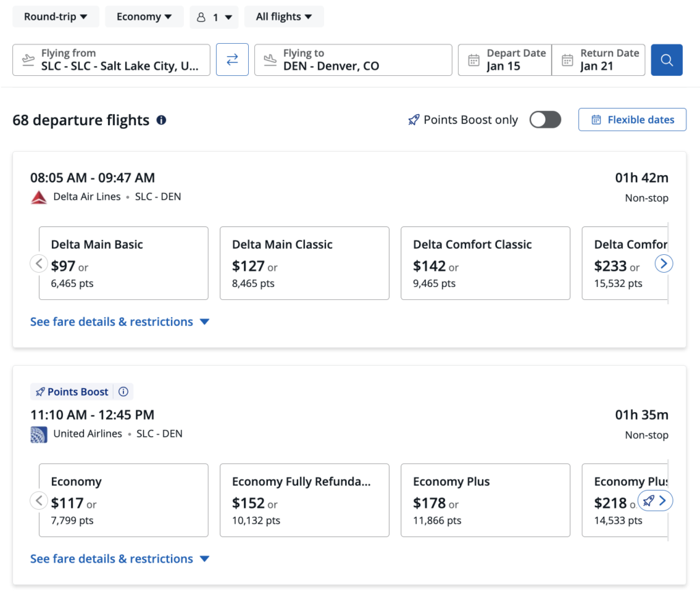Viewport: 700px width, 596px height.
Task: Open the Economy cabin class dropdown
Action: (144, 16)
